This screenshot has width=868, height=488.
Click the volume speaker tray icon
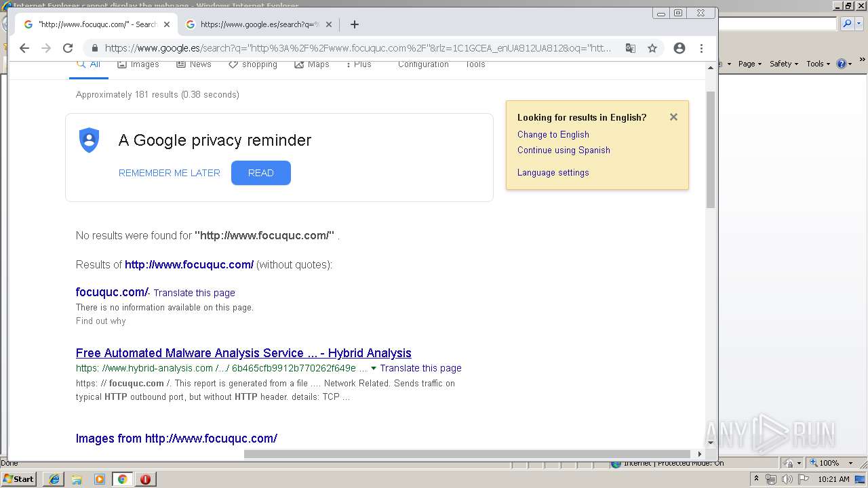[x=787, y=479]
